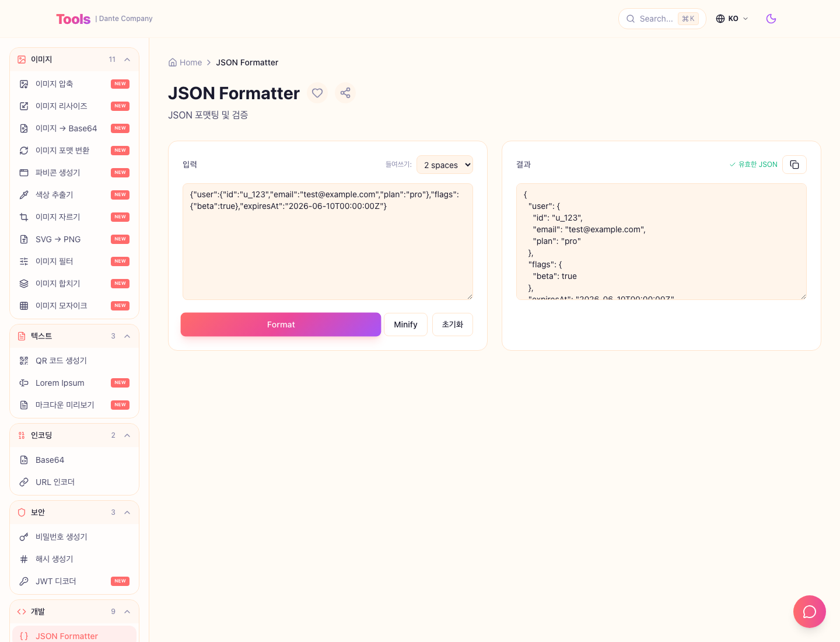Click the 이미지 category image icon
Viewport: 840px width, 642px height.
[x=22, y=60]
